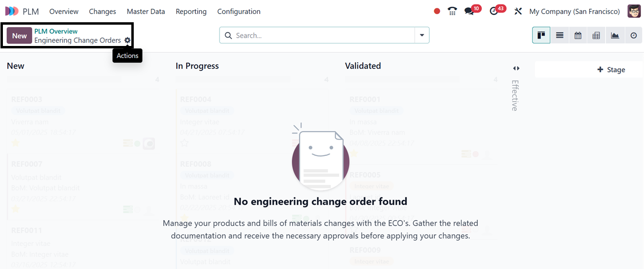The height and width of the screenshot is (269, 644).
Task: Go to PLM Overview breadcrumb link
Action: (56, 31)
